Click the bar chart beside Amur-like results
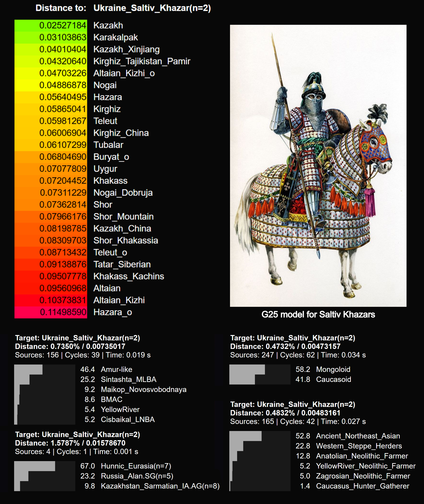This screenshot has height=504, width=424. coord(44,394)
